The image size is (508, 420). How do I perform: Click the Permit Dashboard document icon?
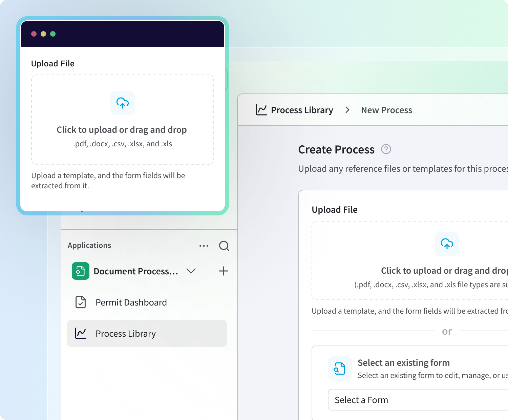click(81, 302)
